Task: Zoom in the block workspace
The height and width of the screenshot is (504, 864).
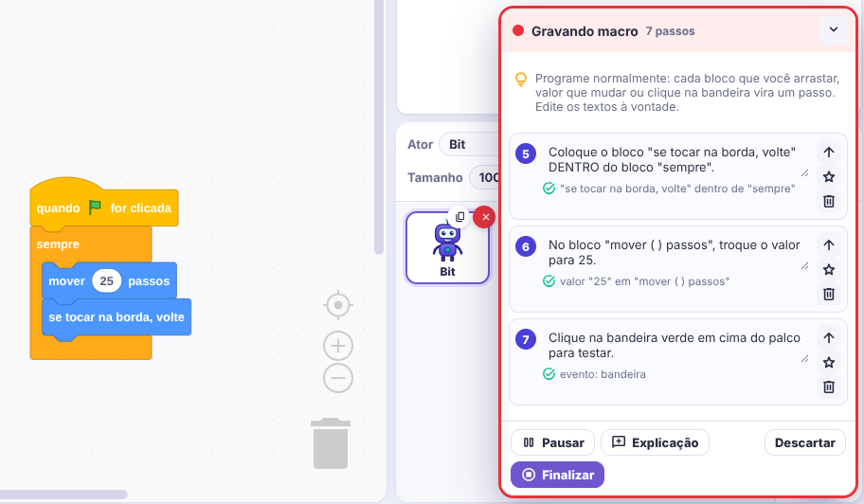Action: coord(338,346)
